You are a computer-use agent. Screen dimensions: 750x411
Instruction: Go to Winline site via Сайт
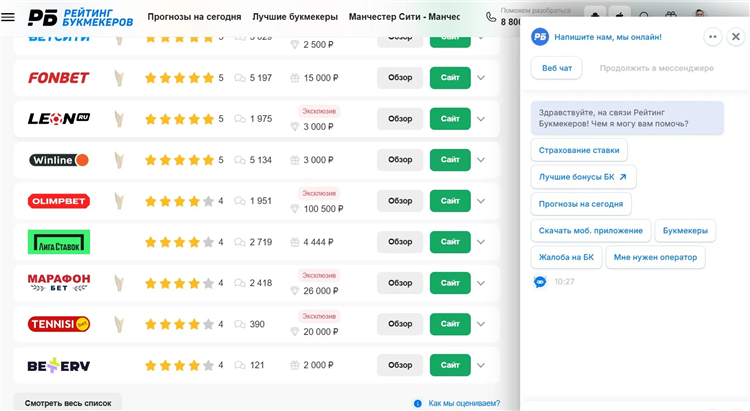coord(450,160)
